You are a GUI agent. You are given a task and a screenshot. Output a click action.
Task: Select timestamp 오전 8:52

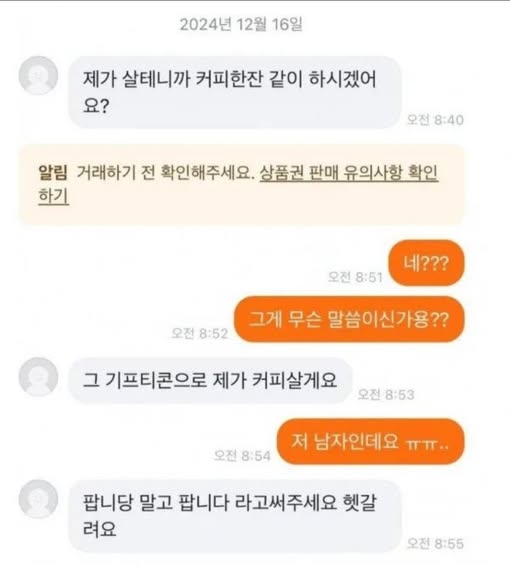point(200,333)
